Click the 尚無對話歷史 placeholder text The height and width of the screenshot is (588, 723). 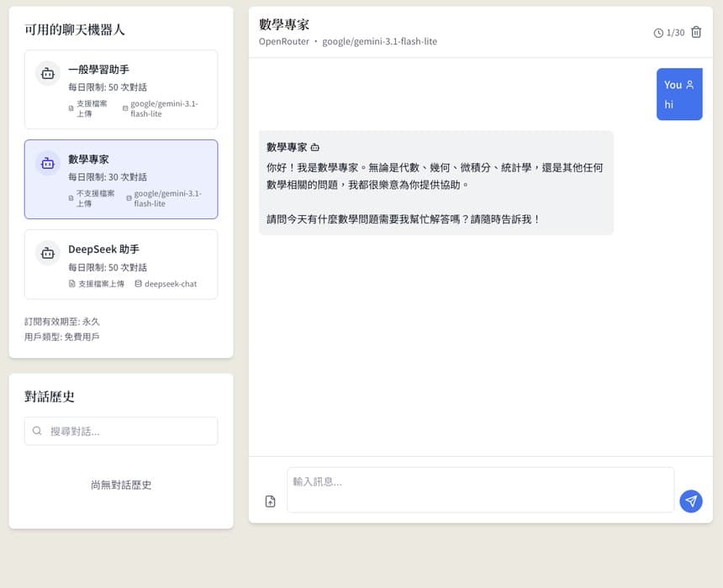coord(121,485)
